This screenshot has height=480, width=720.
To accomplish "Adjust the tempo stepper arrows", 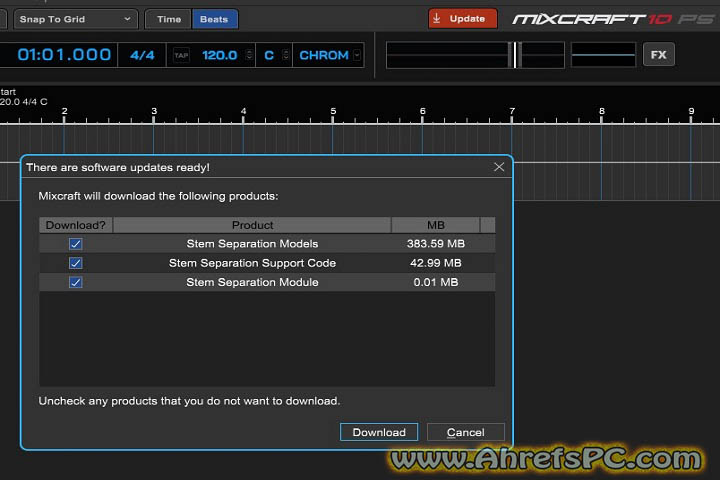I will point(249,55).
